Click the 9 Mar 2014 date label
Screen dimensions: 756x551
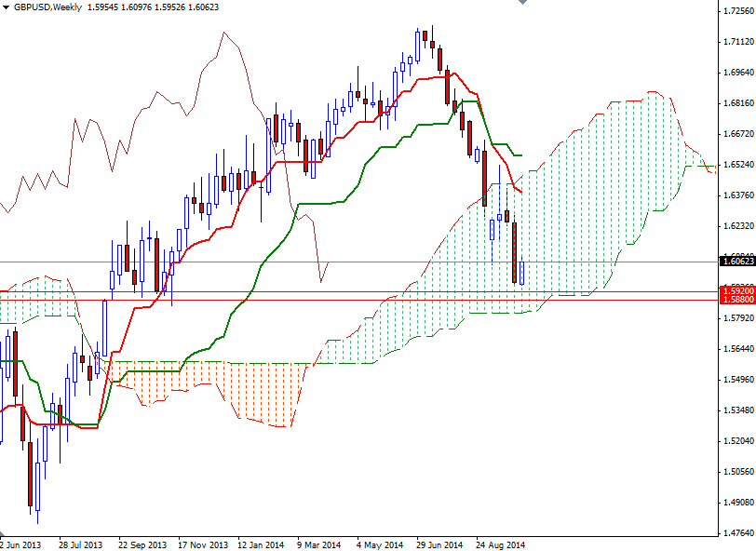317,542
